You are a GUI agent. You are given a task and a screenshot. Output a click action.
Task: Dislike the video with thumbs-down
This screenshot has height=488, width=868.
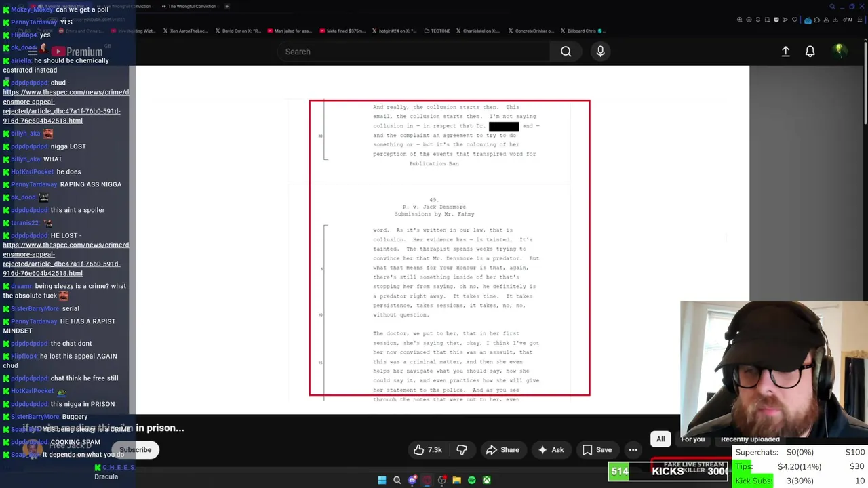pos(462,450)
